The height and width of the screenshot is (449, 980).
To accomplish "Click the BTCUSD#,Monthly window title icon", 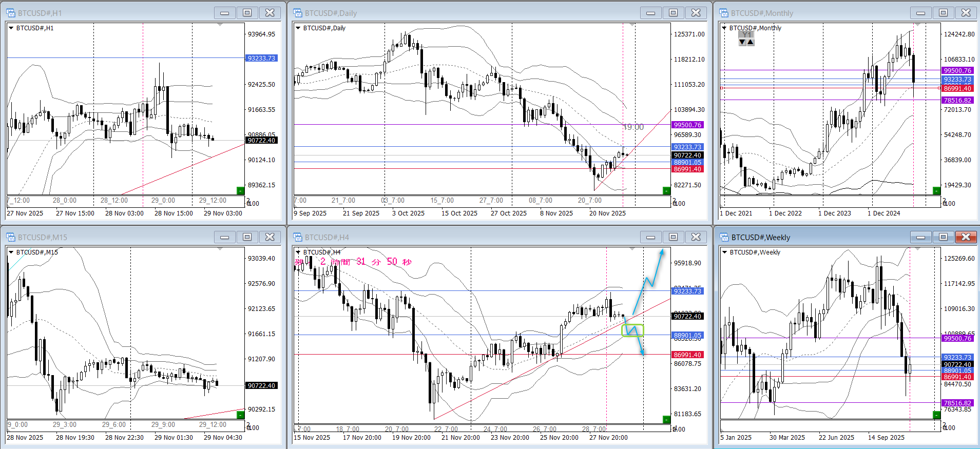I will (723, 13).
